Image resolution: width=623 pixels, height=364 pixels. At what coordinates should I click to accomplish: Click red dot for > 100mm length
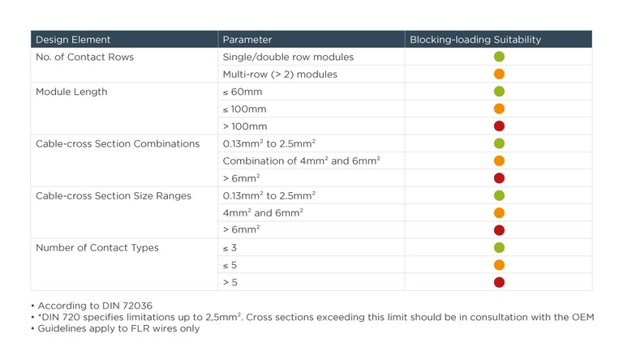499,126
